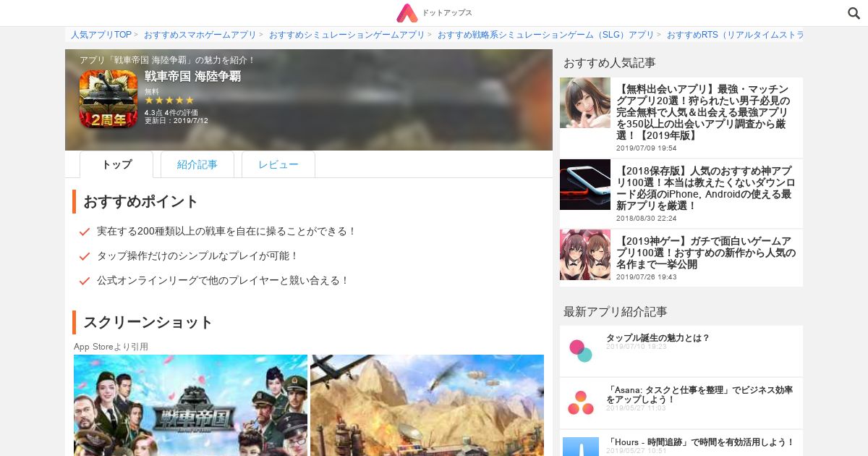
Task: Click the anime girls thumbnail for 2019神ゲー
Action: pyautogui.click(x=585, y=255)
